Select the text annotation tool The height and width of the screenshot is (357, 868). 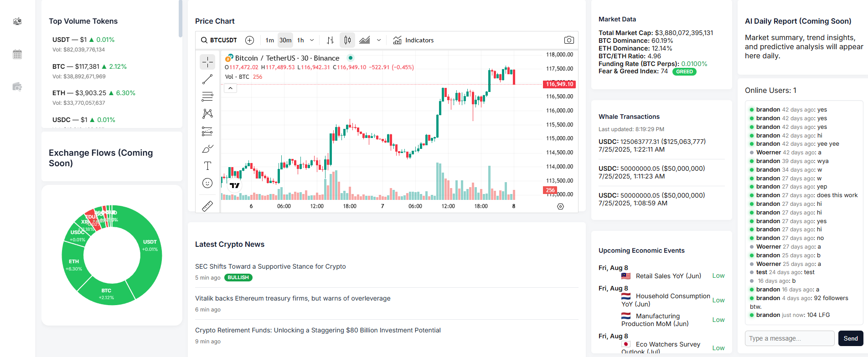click(207, 166)
